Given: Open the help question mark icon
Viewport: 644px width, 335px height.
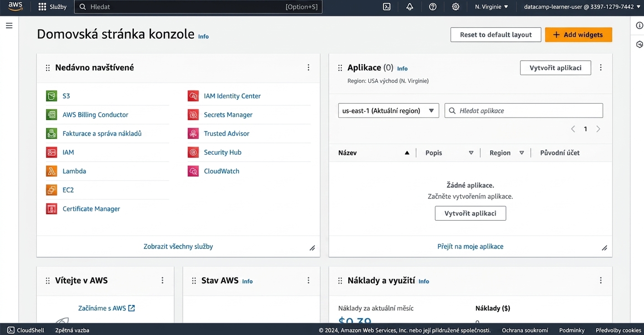Looking at the screenshot, I should click(433, 7).
